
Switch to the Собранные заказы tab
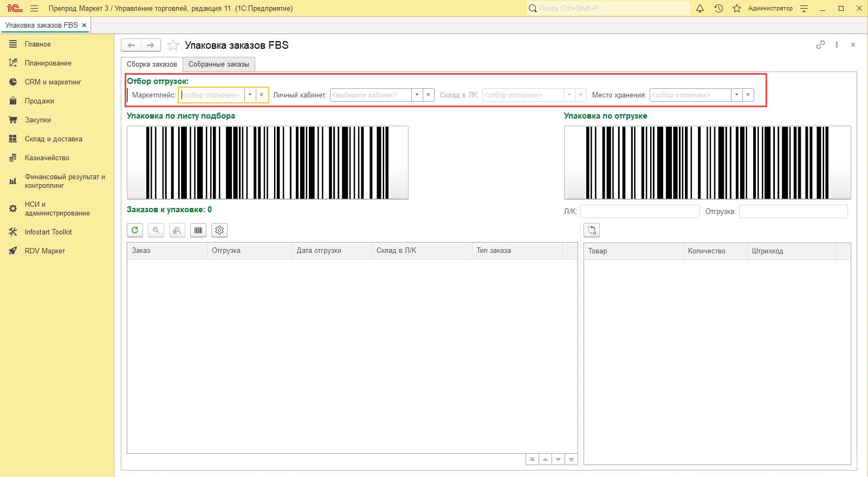point(219,64)
